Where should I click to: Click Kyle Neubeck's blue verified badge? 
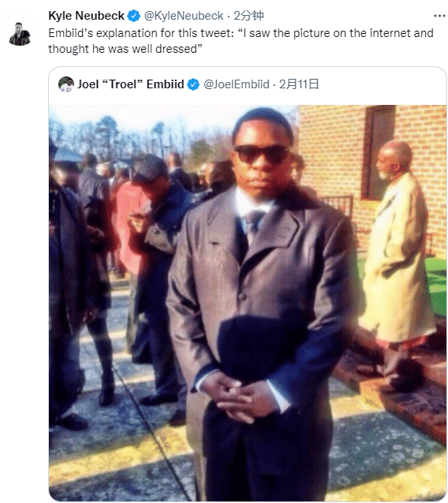(134, 16)
